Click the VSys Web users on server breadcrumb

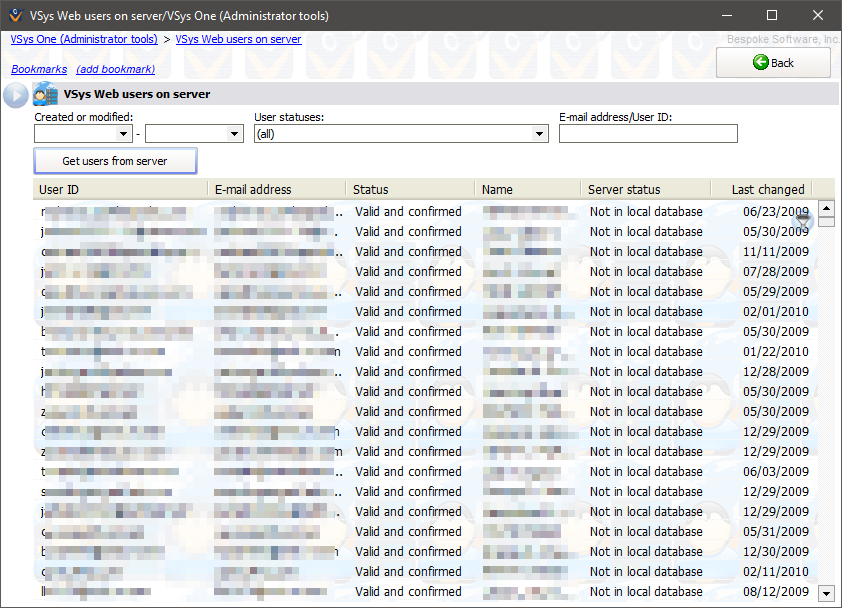238,39
